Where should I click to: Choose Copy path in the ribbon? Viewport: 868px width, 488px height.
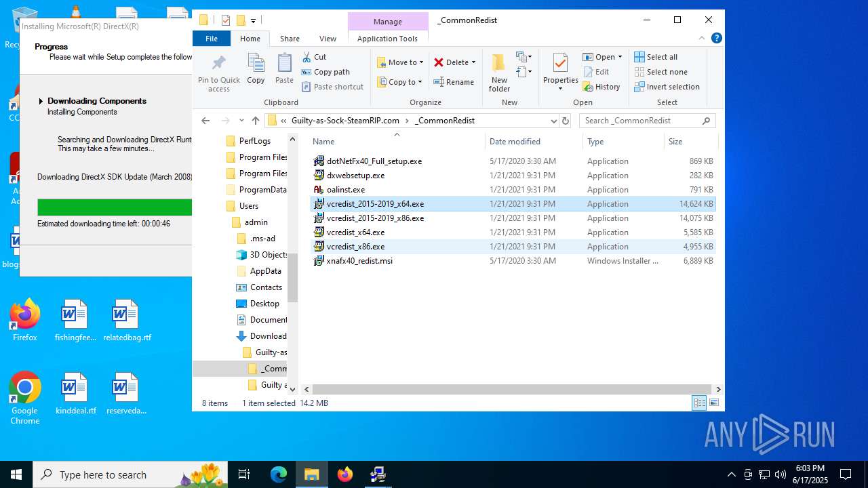(x=325, y=72)
